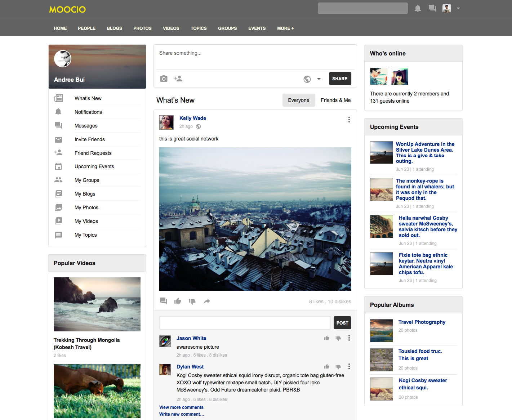Click the comment input field beside POST
This screenshot has width=512, height=420.
point(245,323)
